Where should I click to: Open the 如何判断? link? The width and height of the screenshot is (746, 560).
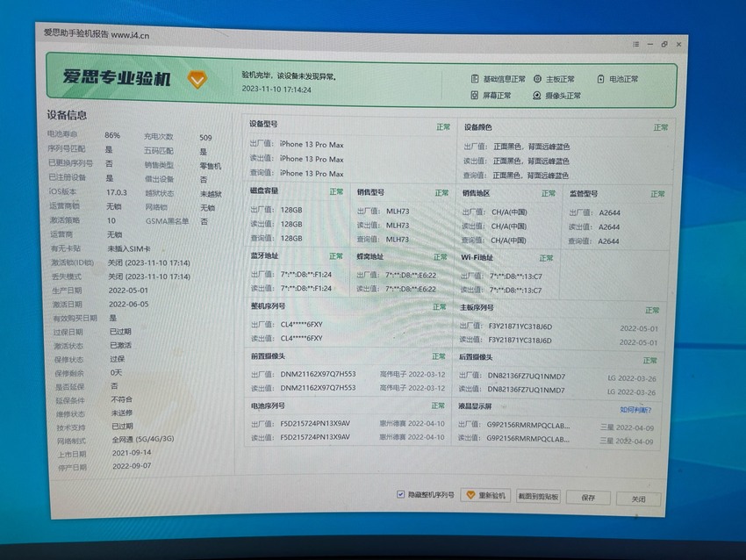635,410
